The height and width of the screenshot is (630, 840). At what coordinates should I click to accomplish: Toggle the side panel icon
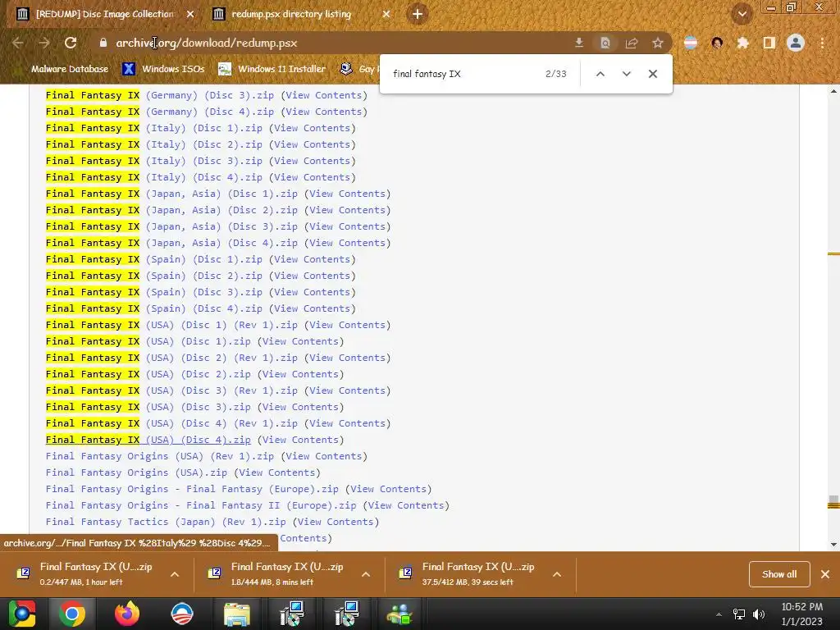point(769,43)
